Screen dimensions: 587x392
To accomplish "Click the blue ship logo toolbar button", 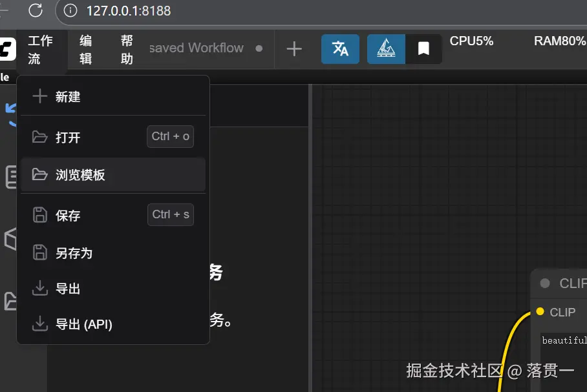I will (386, 49).
